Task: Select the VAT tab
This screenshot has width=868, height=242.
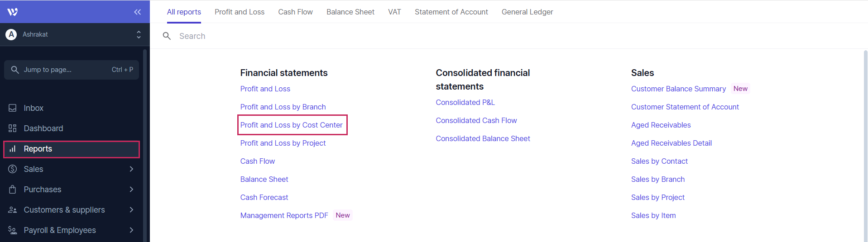Action: [394, 12]
